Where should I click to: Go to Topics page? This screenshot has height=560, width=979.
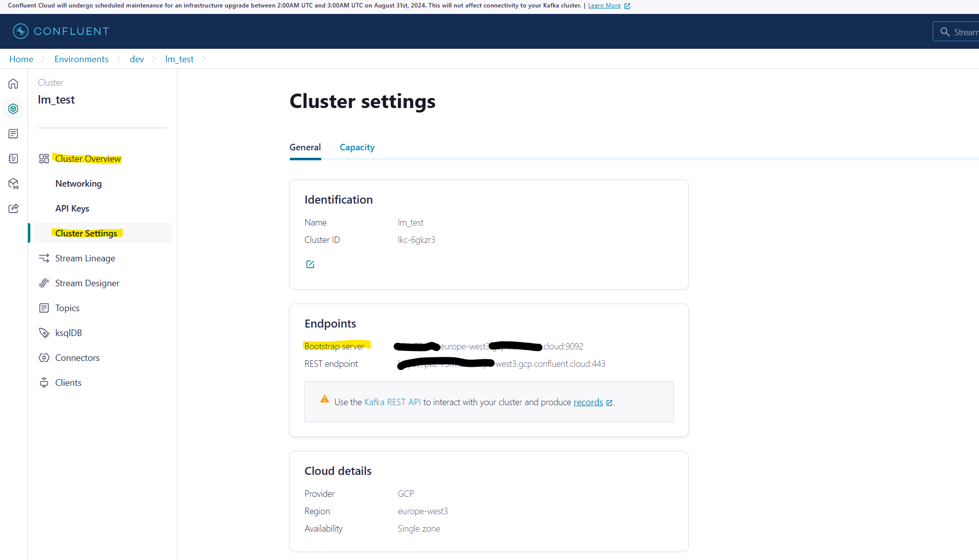tap(67, 308)
